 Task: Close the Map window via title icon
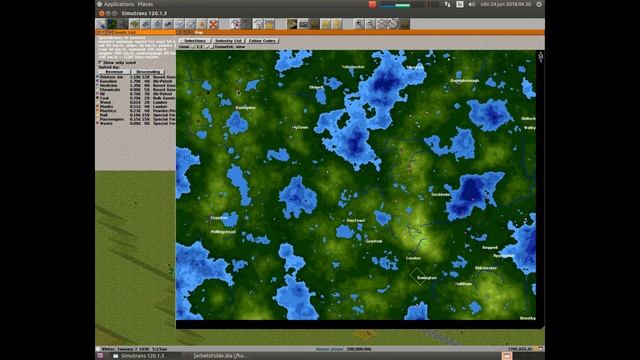pos(179,32)
